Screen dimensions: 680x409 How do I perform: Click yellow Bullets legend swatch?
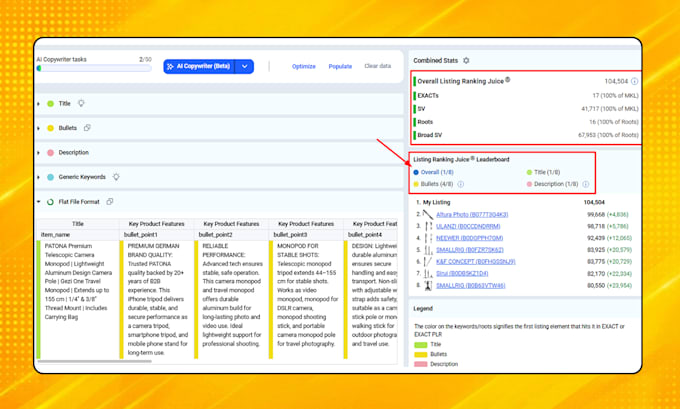click(x=421, y=354)
